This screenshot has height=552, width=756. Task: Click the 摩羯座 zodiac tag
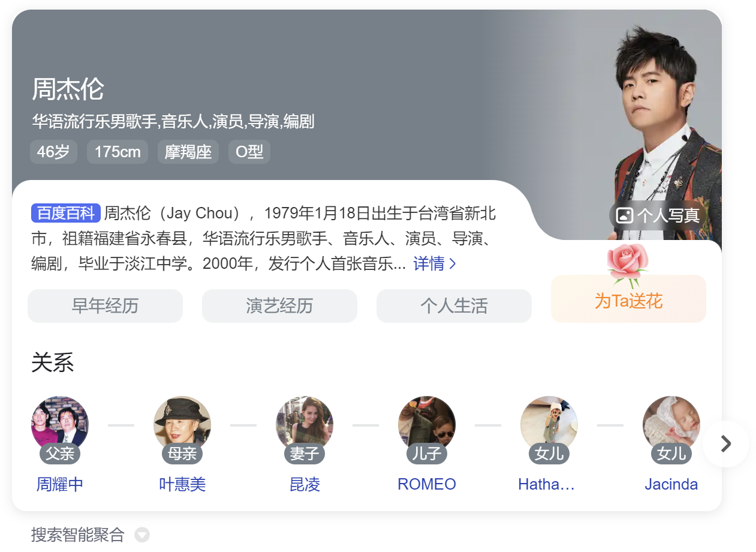(188, 152)
